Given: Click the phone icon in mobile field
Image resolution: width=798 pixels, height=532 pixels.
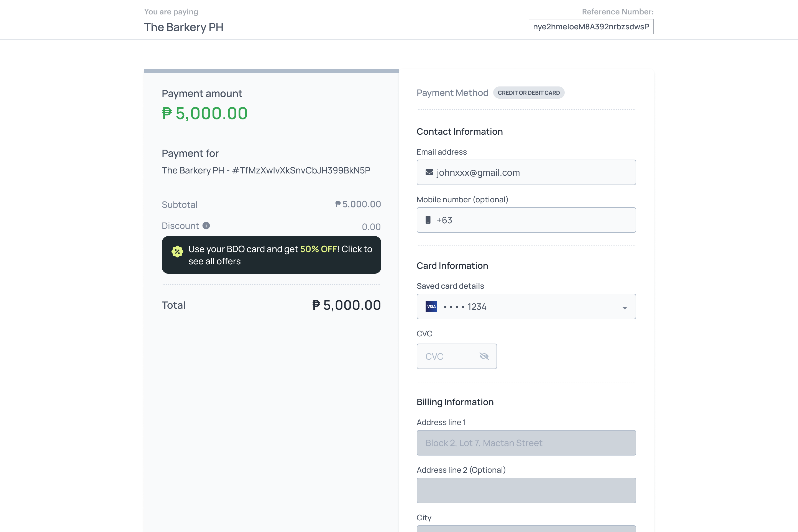Looking at the screenshot, I should [x=428, y=220].
